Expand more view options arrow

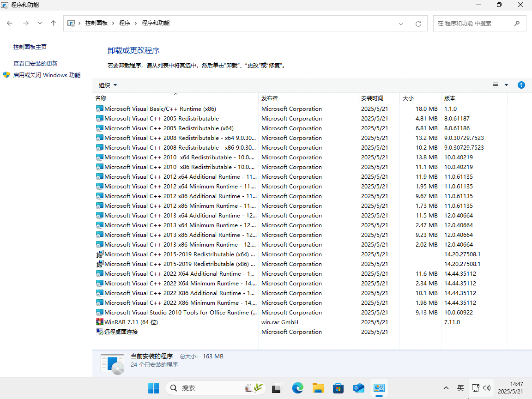click(506, 85)
